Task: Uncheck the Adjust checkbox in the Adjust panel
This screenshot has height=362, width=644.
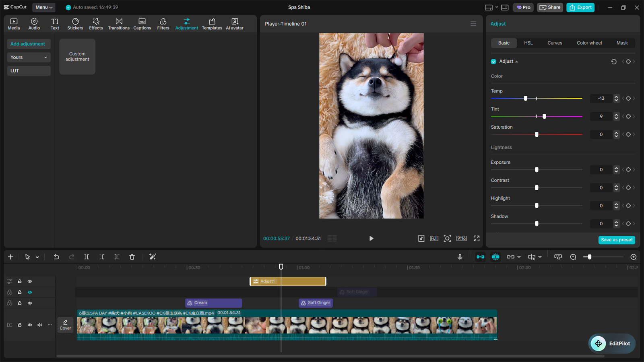Action: pyautogui.click(x=493, y=61)
